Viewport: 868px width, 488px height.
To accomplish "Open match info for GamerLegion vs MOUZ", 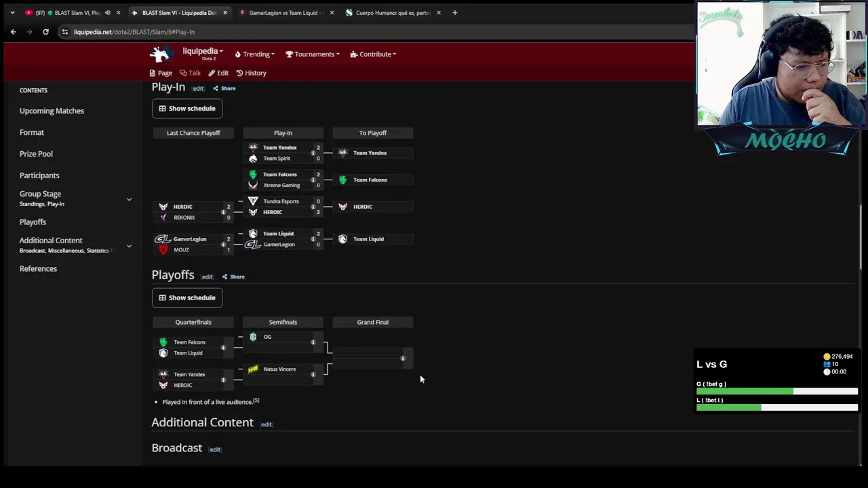I will tap(223, 245).
